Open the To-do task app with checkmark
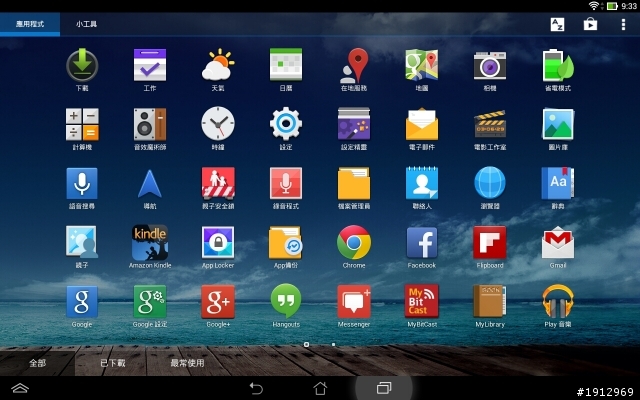Viewport: 640px width, 400px height. [150, 65]
